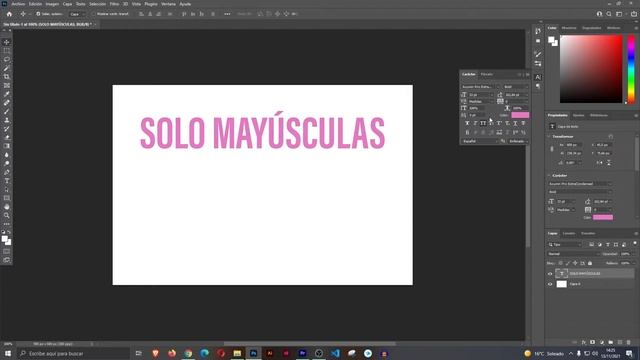Select the Hand tool

(x=7, y=207)
